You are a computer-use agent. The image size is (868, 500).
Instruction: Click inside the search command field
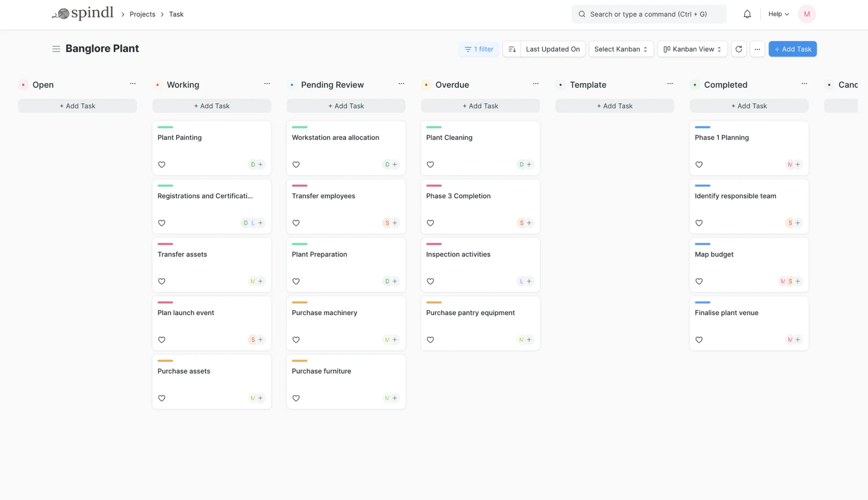click(x=648, y=14)
